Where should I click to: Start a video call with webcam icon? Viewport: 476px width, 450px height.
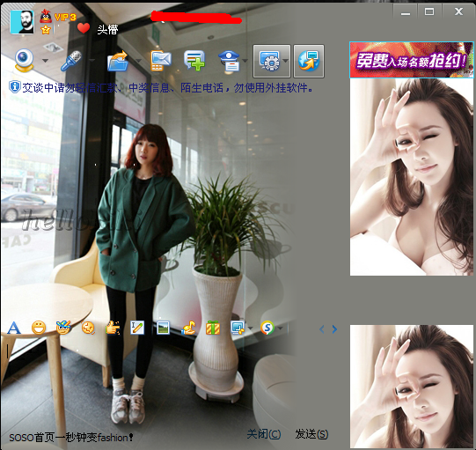[25, 61]
